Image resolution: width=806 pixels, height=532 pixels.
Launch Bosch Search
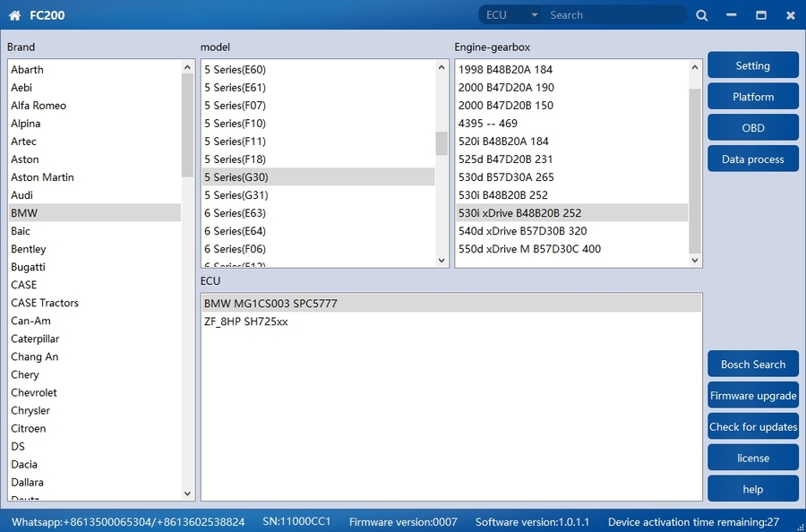752,365
